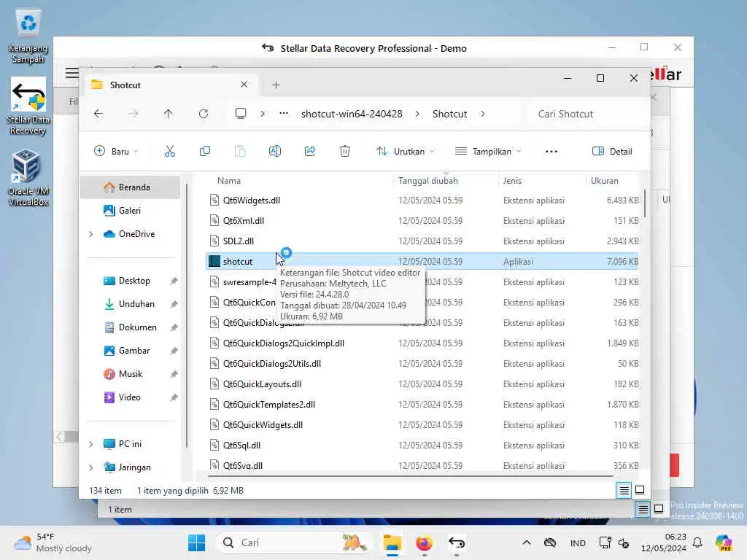Select Stellar Data Recovery desktop shortcut
Viewport: 747px width, 560px height.
click(28, 106)
